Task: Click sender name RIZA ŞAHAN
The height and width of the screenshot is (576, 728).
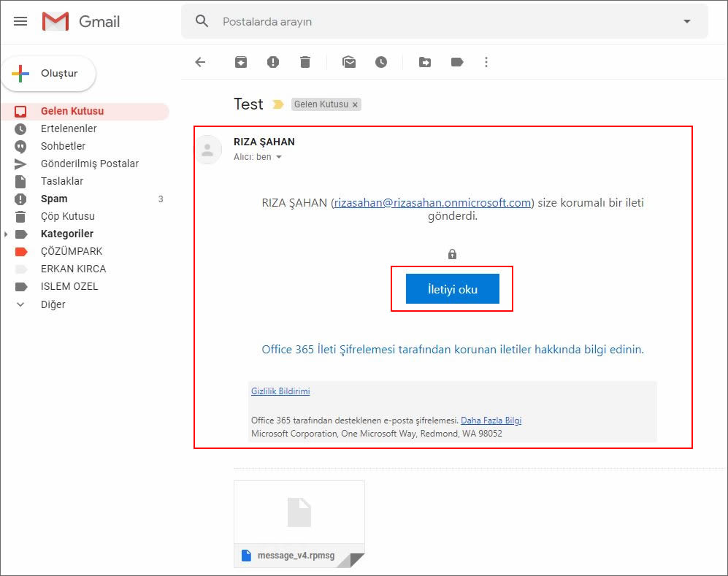Action: click(x=264, y=142)
